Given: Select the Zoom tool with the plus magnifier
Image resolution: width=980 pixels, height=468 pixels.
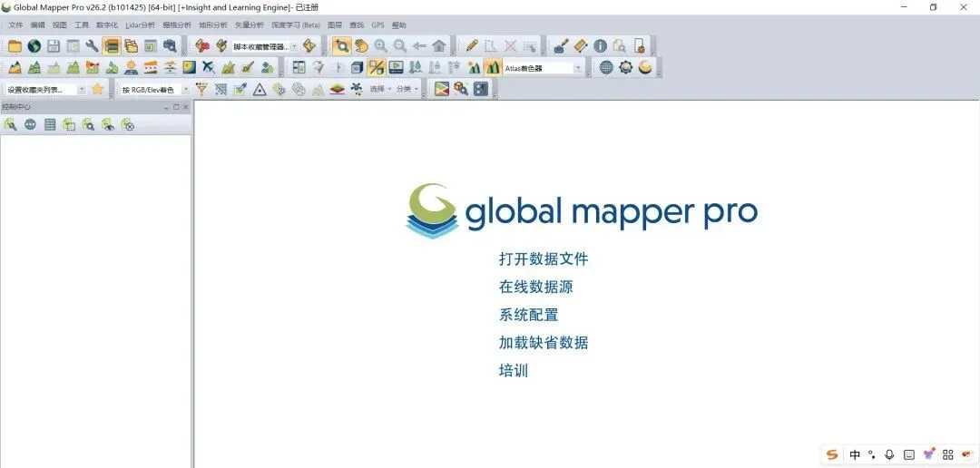Looking at the screenshot, I should point(341,45).
